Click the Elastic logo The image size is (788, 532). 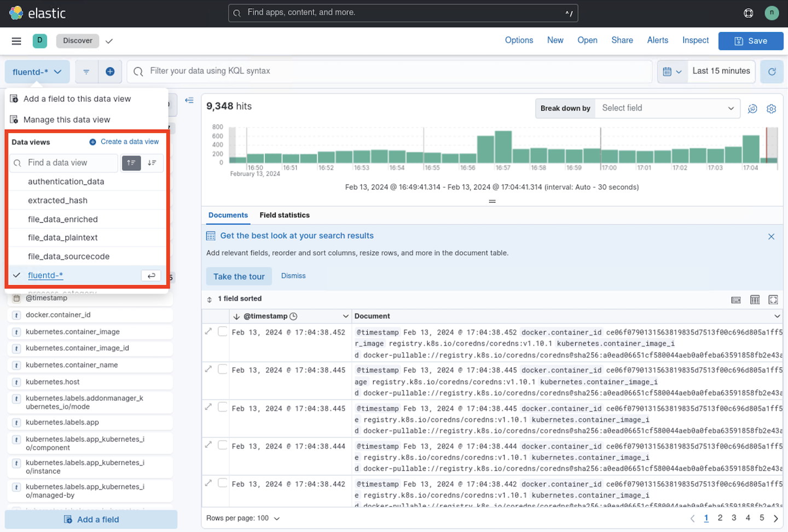[x=37, y=13]
